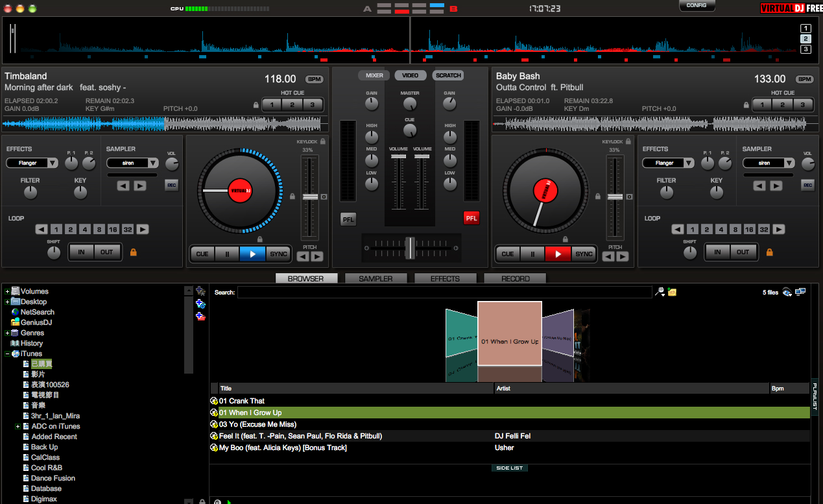Switch to the SCRATCH panel tab
The width and height of the screenshot is (823, 504).
448,75
